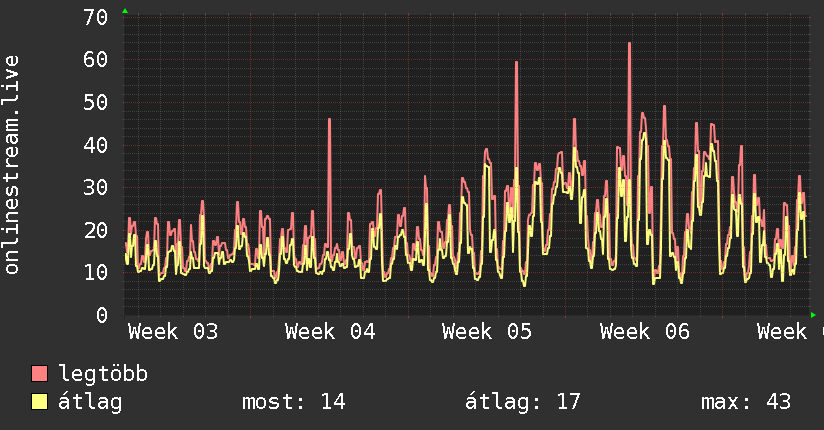Click the 50 y-axis label
The width and height of the screenshot is (824, 430).
96,103
